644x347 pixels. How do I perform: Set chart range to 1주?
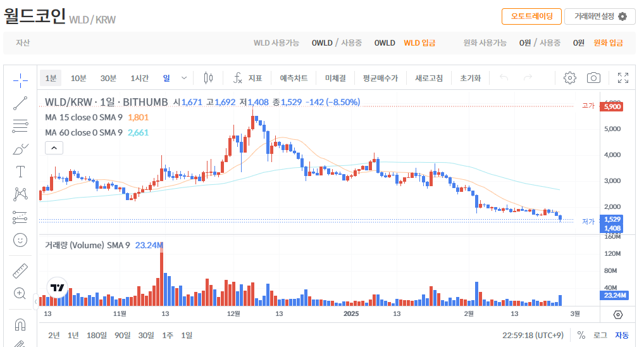[x=168, y=335]
